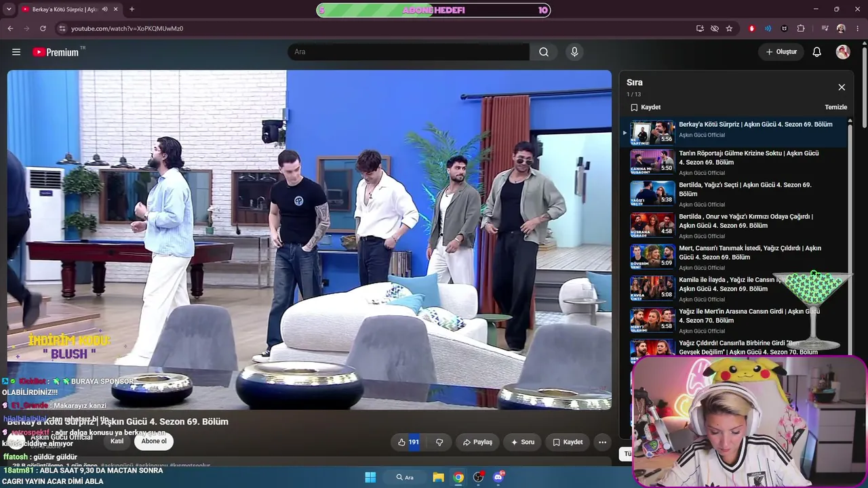Click the Katıl join button
Image resolution: width=868 pixels, height=488 pixels.
(x=117, y=441)
